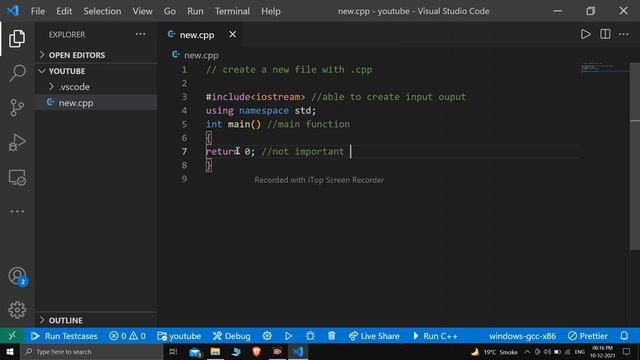The height and width of the screenshot is (360, 640).
Task: Click Prettier status item
Action: click(588, 336)
